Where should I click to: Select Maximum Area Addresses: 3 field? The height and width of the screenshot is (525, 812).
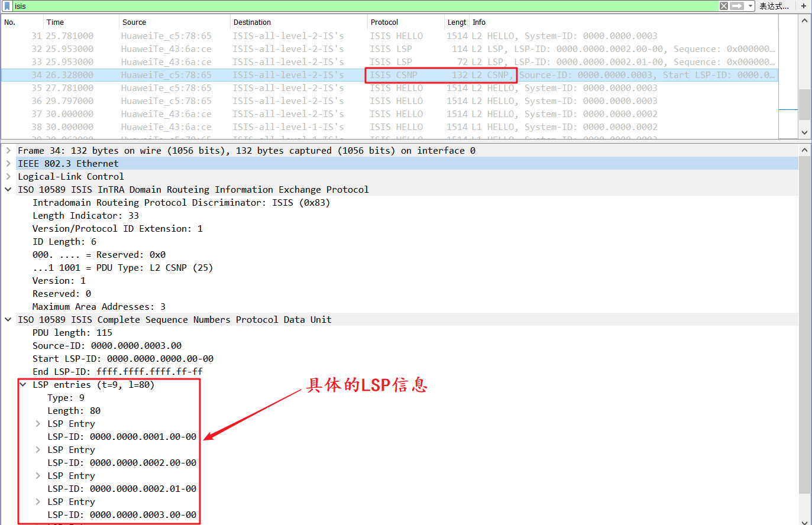coord(99,307)
